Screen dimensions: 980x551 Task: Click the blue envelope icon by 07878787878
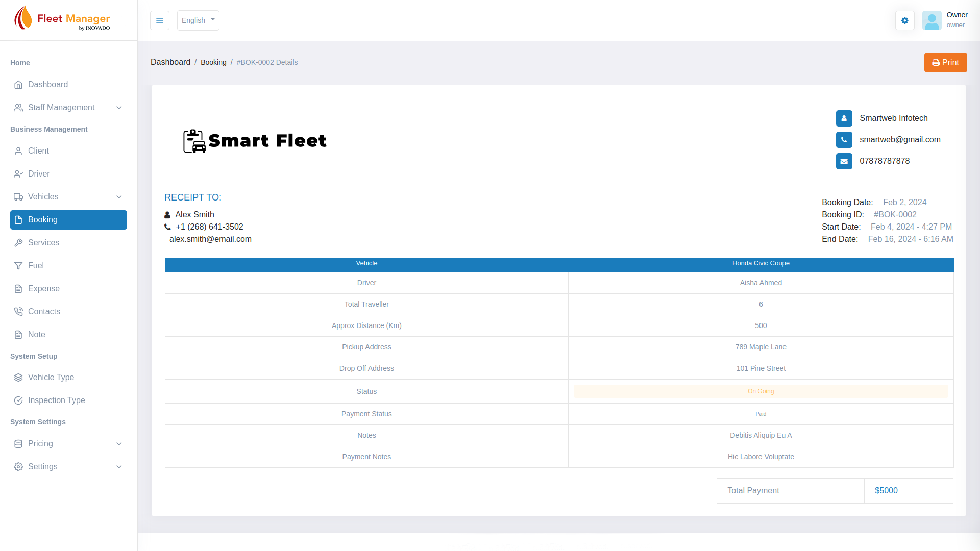point(844,161)
